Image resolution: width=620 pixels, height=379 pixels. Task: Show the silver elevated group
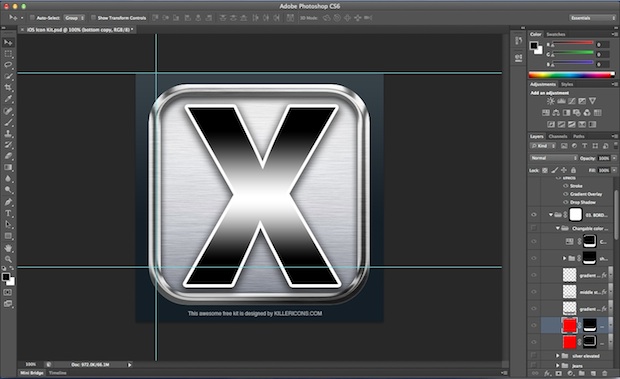(534, 356)
